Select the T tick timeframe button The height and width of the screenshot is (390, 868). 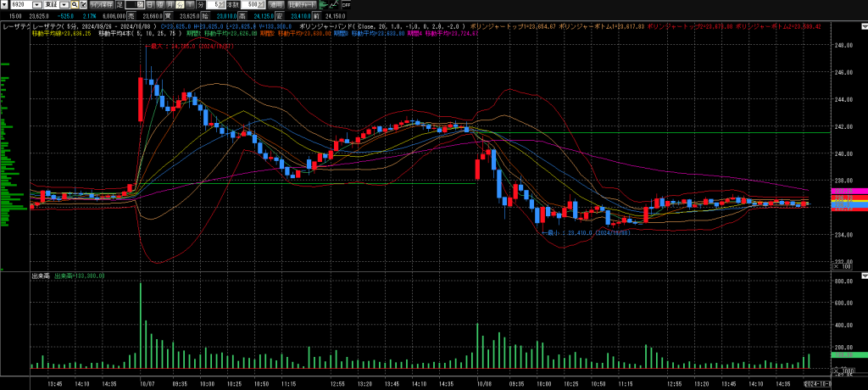coord(191,5)
